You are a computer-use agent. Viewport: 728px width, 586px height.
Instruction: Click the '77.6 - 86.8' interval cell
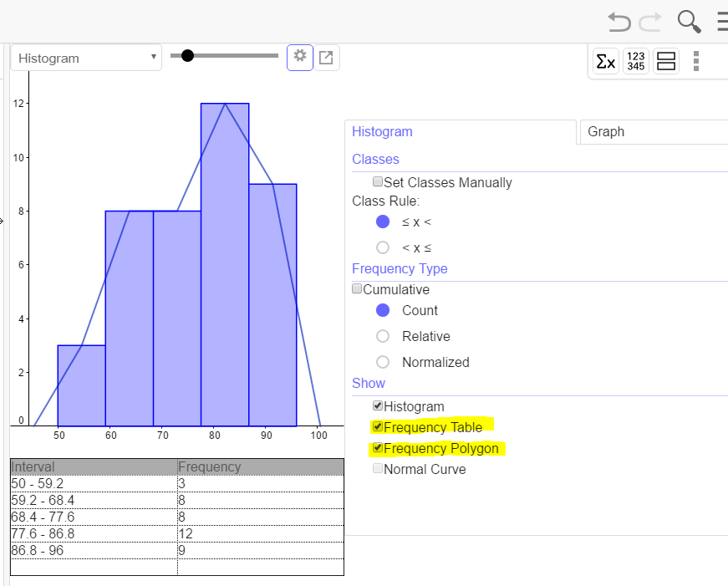(94, 534)
